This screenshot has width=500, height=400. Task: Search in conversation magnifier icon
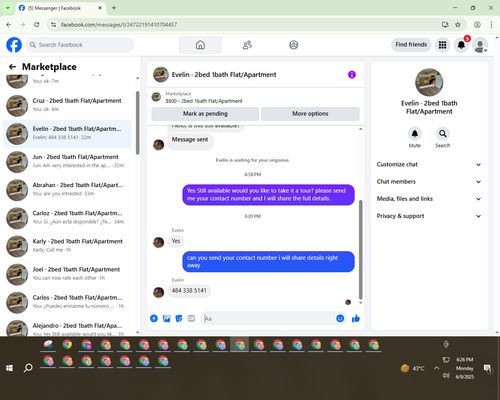coord(442,134)
